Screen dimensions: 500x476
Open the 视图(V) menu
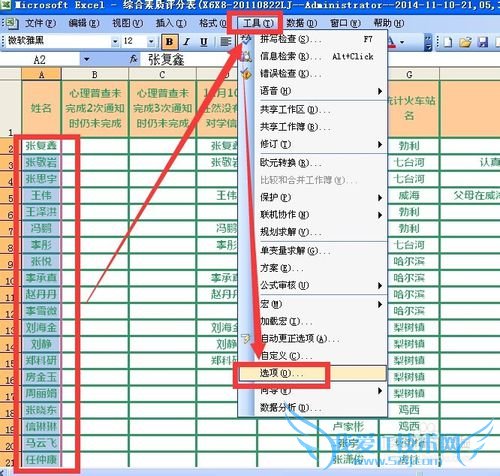pyautogui.click(x=127, y=23)
